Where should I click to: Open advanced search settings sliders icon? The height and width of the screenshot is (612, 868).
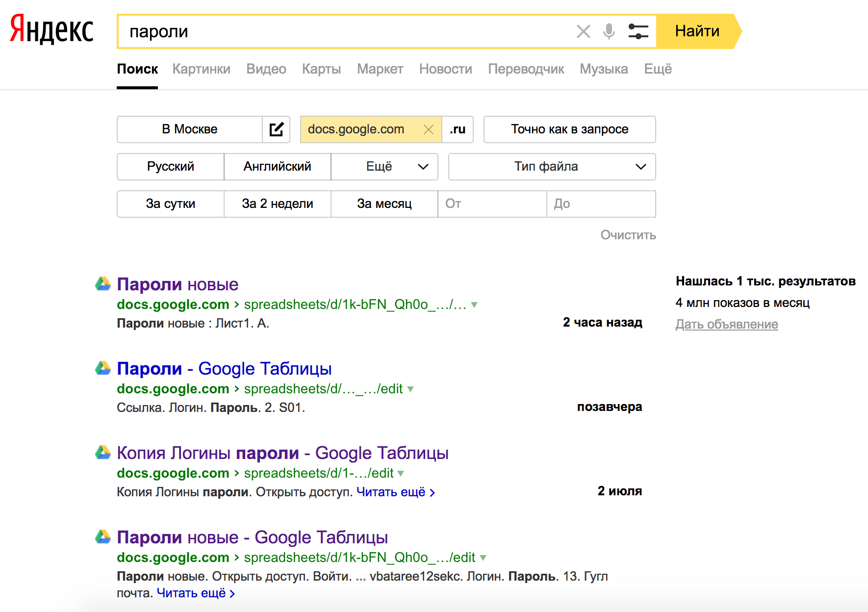638,31
